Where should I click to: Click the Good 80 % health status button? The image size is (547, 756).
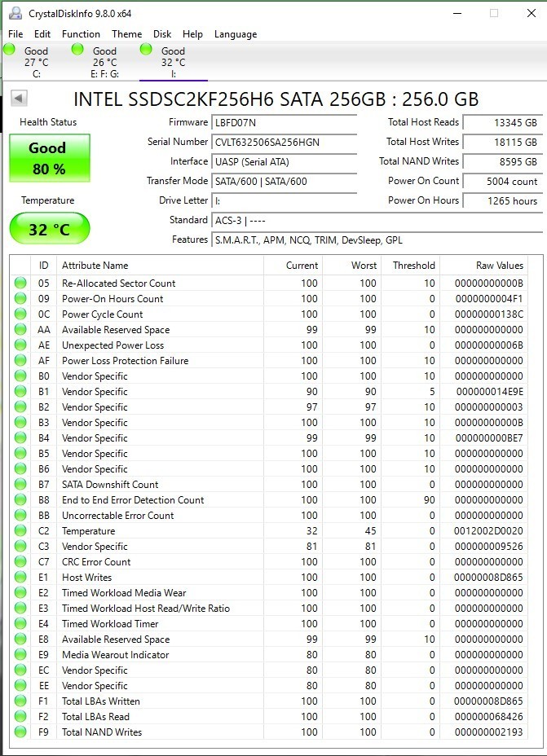point(50,158)
